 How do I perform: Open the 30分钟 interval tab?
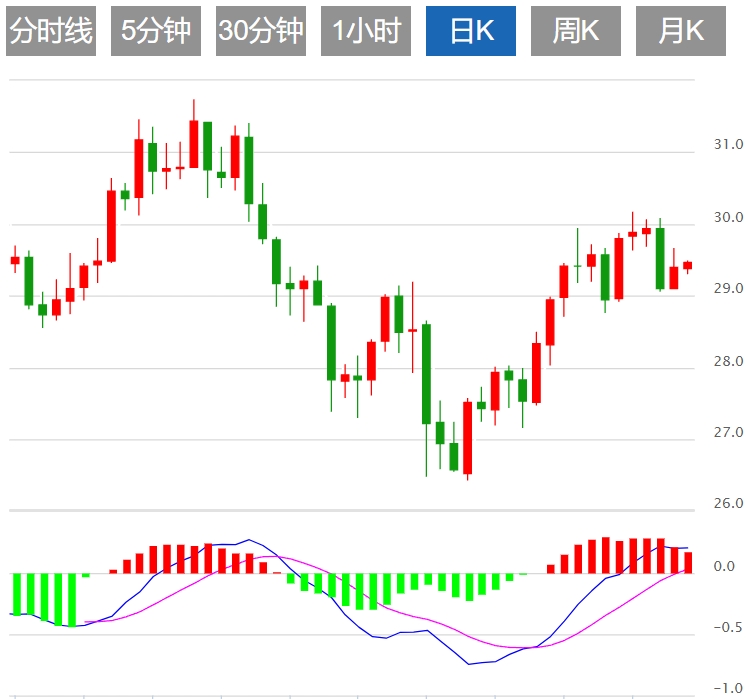[x=261, y=31]
